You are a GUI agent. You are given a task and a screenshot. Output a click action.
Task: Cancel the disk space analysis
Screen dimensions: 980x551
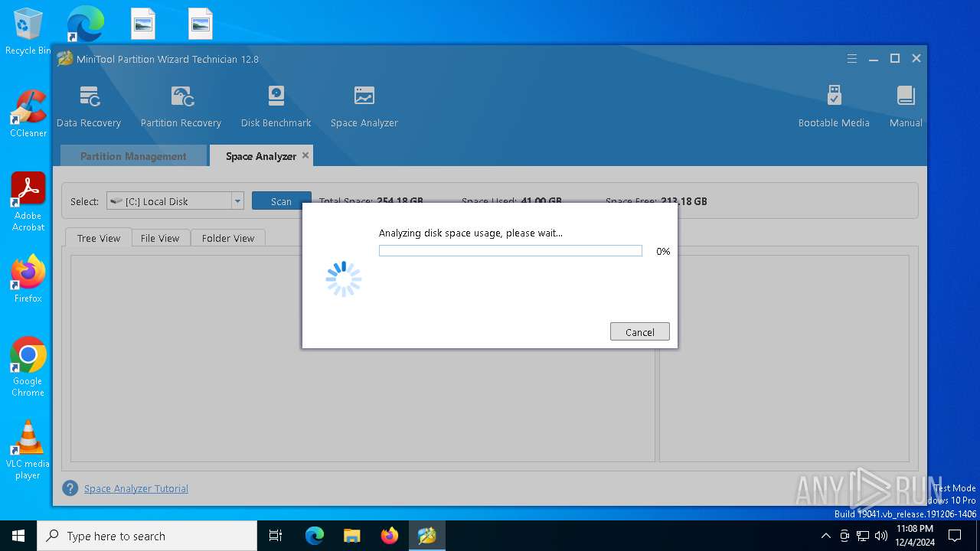click(640, 331)
